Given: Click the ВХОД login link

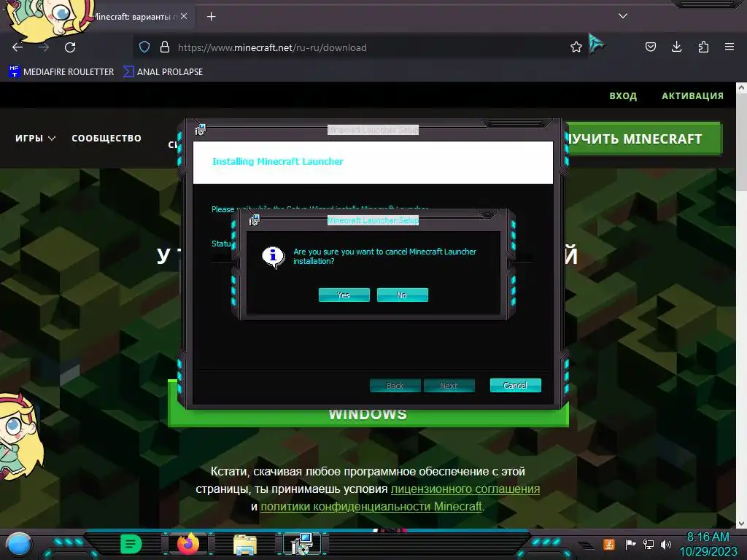Looking at the screenshot, I should pos(623,96).
